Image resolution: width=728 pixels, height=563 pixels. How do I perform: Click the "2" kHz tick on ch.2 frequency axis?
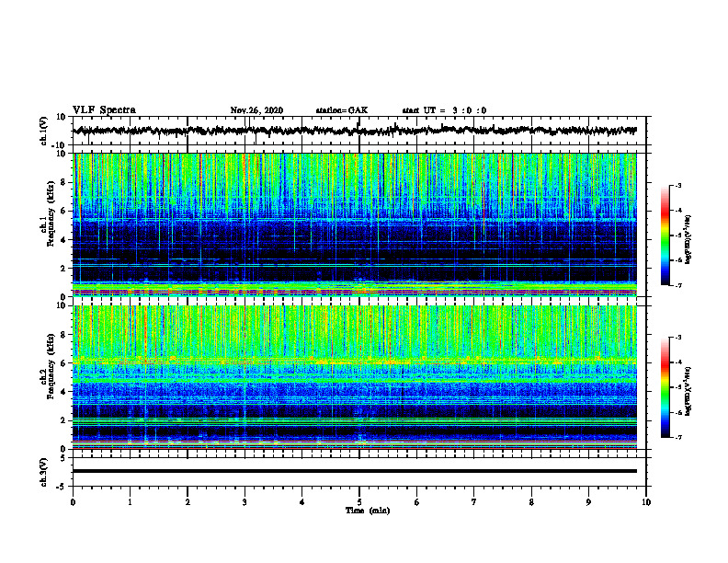tap(63, 420)
